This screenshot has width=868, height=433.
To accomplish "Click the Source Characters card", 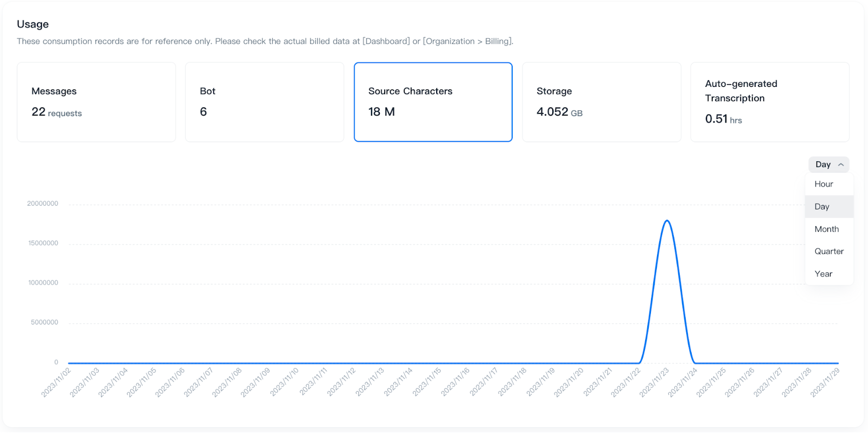I will point(433,102).
